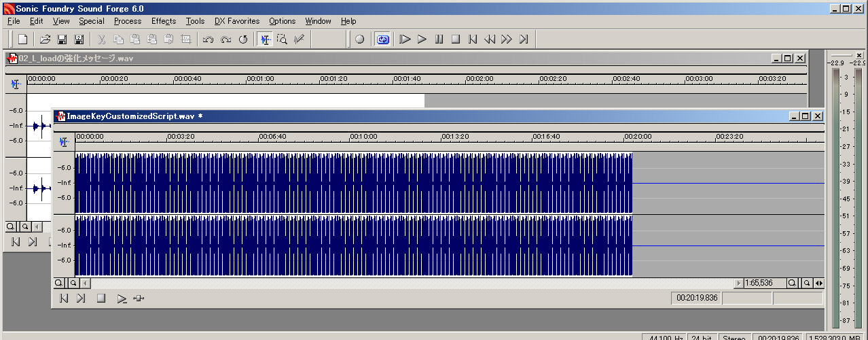The height and width of the screenshot is (340, 868).
Task: Click Rewind in main transport toolbar
Action: 490,39
